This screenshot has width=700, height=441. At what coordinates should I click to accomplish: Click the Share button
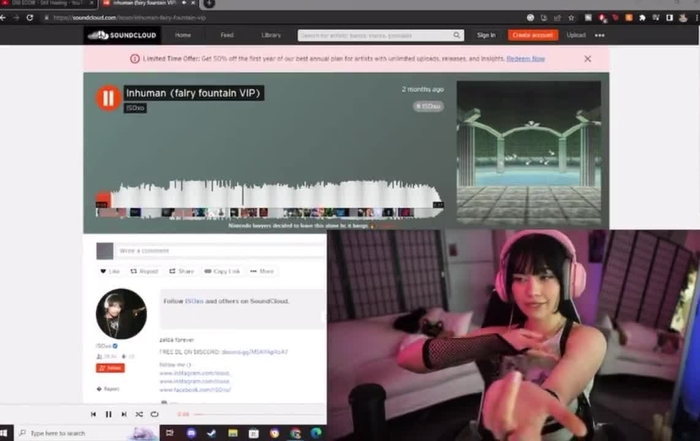tap(181, 271)
